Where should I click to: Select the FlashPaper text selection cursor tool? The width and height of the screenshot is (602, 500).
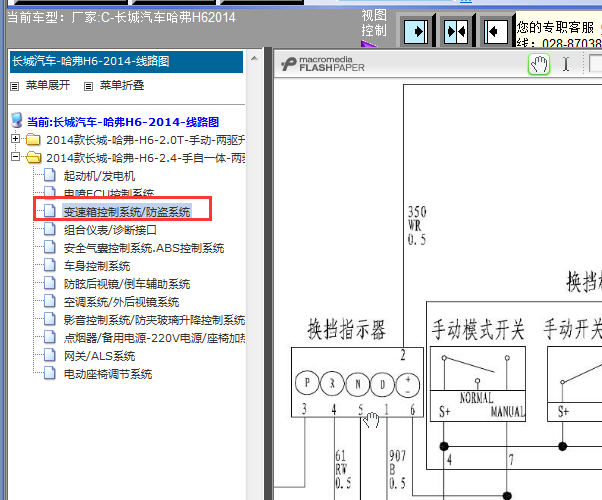(566, 65)
